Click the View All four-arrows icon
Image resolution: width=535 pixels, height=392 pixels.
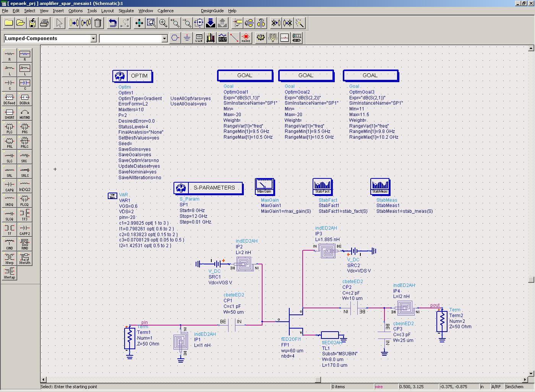(139, 23)
